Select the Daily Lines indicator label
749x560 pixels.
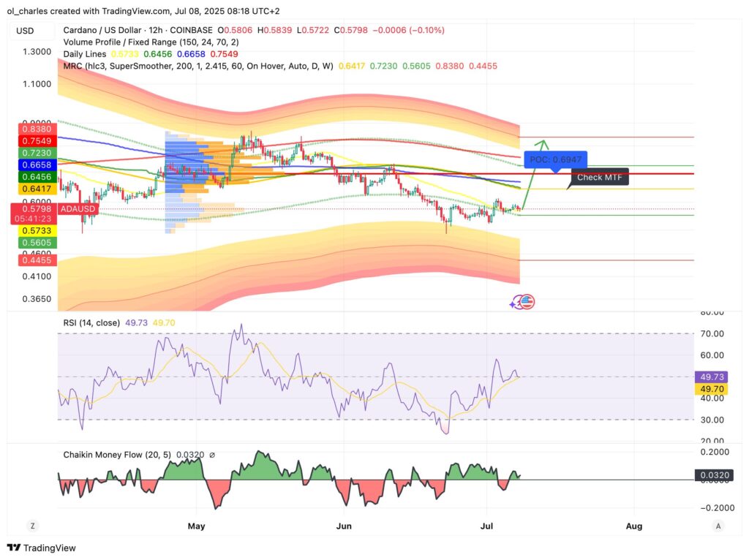pos(85,53)
